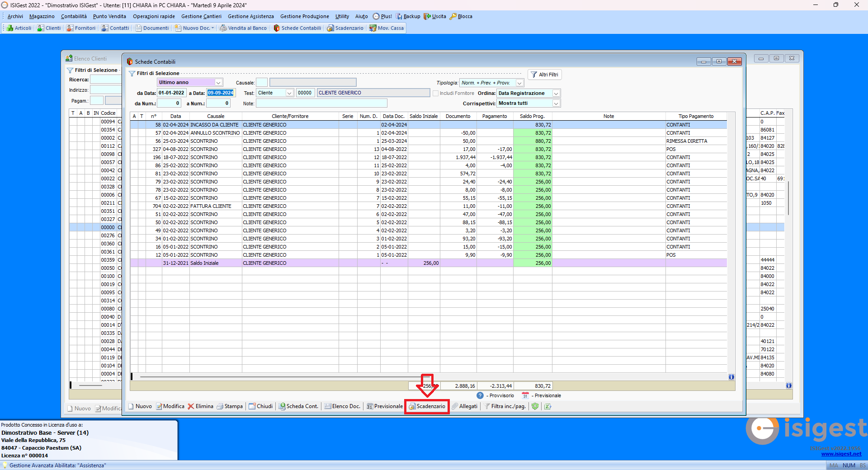Open Schede Contabili toolbar icon

coord(297,28)
